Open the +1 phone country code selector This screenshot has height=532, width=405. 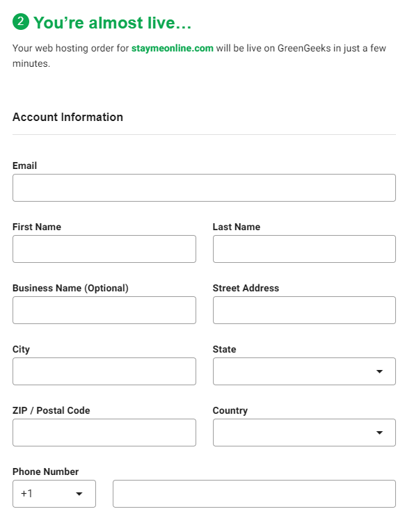point(54,494)
